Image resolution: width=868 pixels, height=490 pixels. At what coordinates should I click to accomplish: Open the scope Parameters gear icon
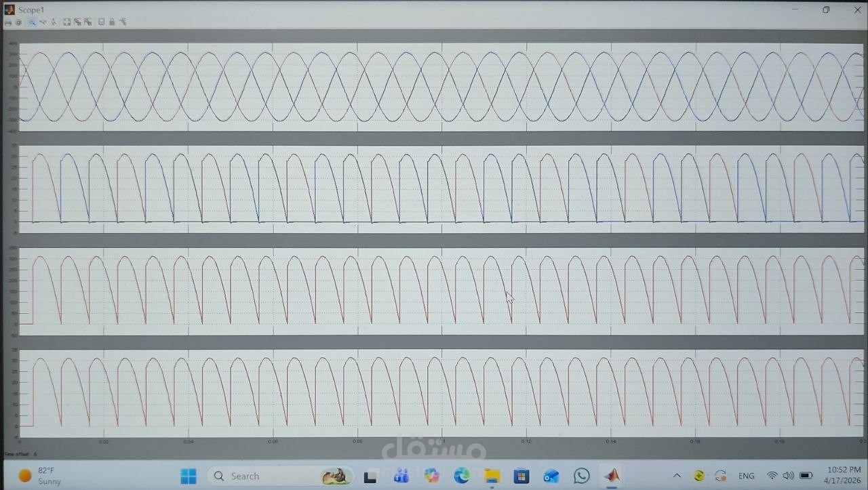pyautogui.click(x=18, y=22)
